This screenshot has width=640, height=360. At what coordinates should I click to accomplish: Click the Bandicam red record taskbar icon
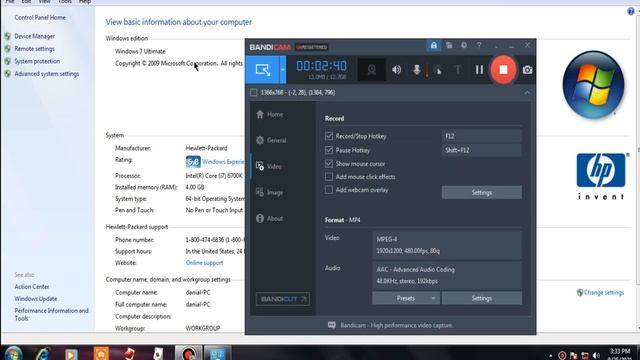[x=189, y=353]
